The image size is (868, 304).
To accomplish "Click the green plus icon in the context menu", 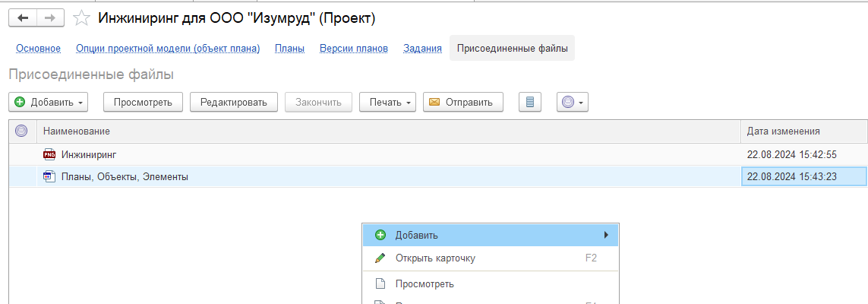I will 380,235.
